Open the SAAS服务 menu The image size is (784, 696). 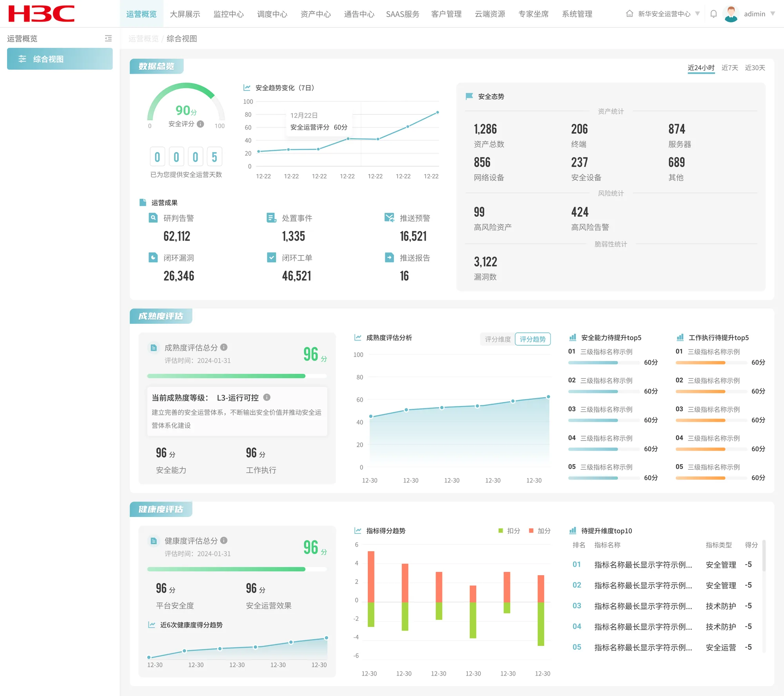click(x=403, y=14)
